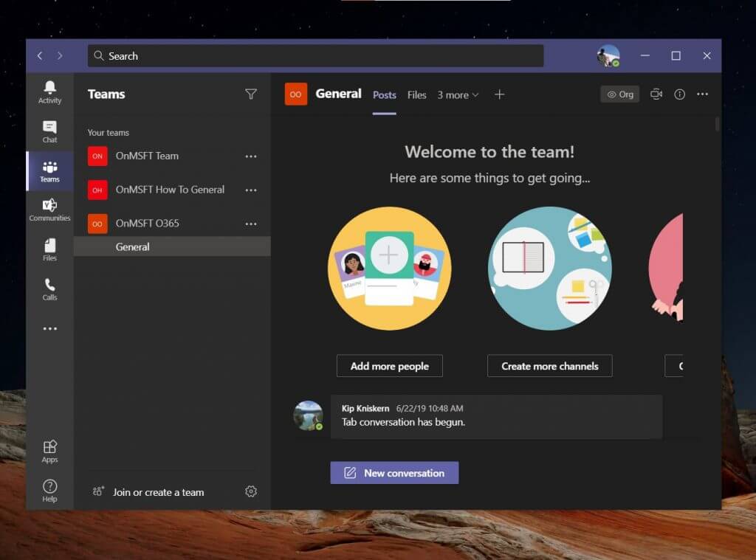Select the OnMSFT How To General team
This screenshot has height=560, width=756.
coord(171,190)
